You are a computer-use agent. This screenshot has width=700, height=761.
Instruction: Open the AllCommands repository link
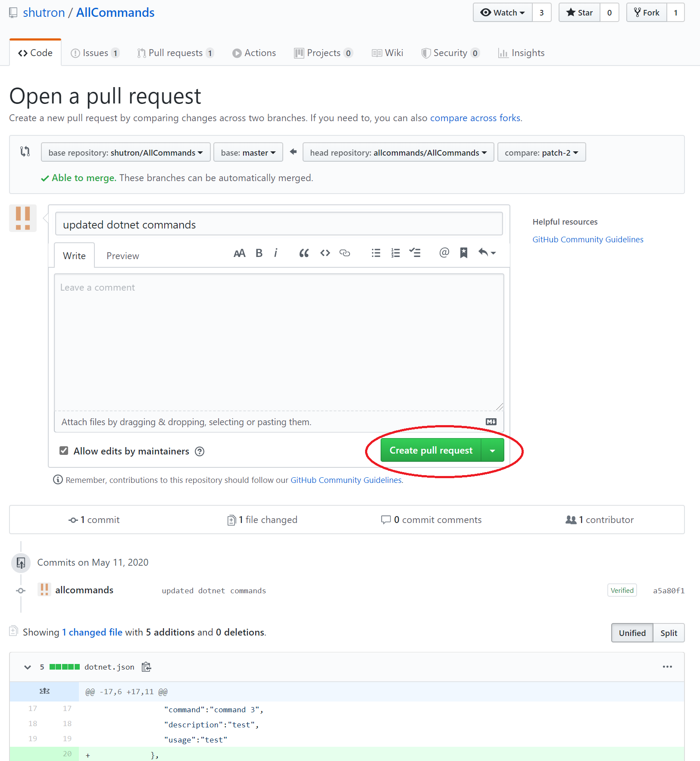click(x=116, y=13)
